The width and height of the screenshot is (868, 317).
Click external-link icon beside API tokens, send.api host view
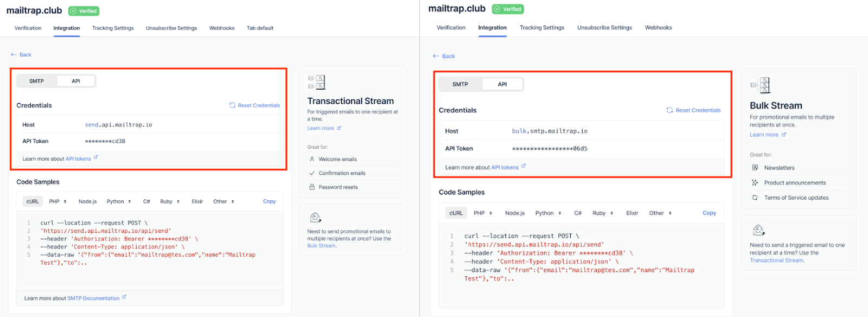pyautogui.click(x=95, y=157)
